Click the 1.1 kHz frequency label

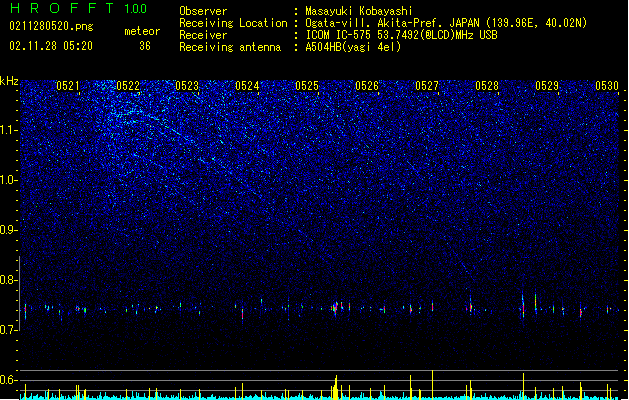click(8, 130)
